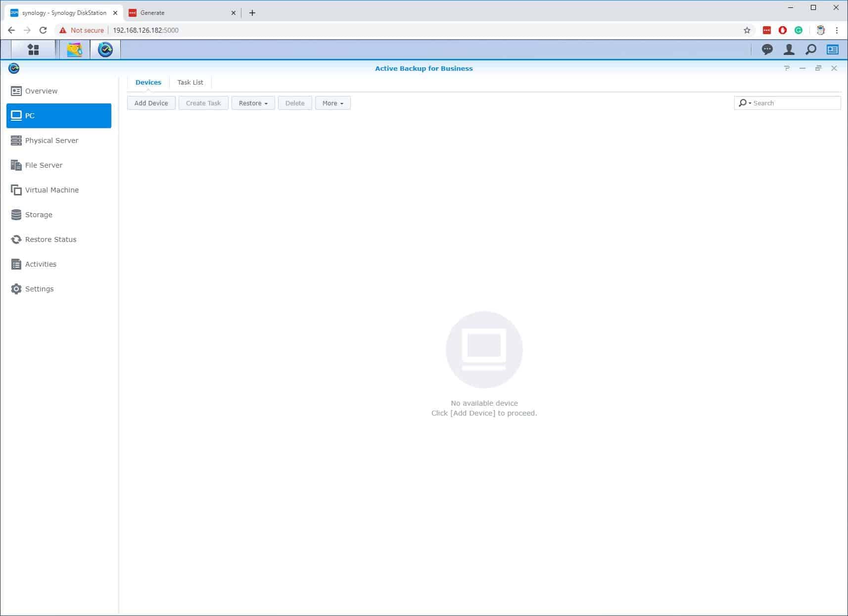Open the Package Center taskbar icon
This screenshot has width=848, height=616.
(75, 49)
